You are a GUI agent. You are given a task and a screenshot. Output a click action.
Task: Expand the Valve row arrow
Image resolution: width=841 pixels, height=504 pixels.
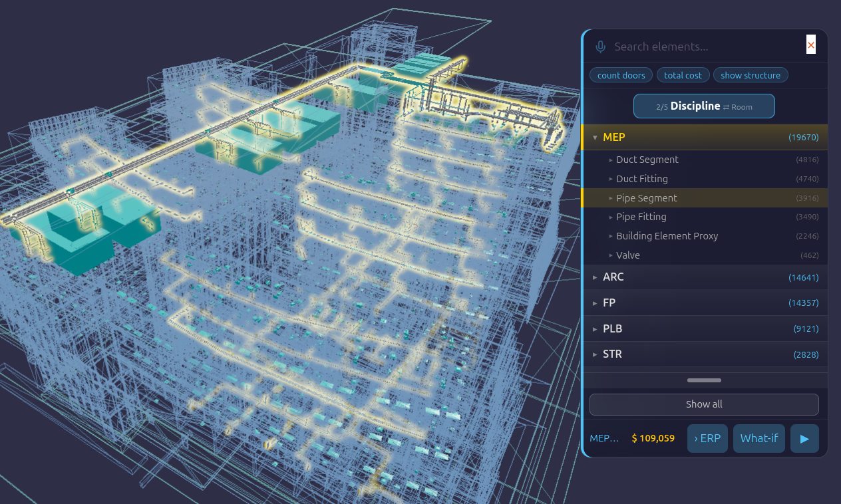click(611, 255)
